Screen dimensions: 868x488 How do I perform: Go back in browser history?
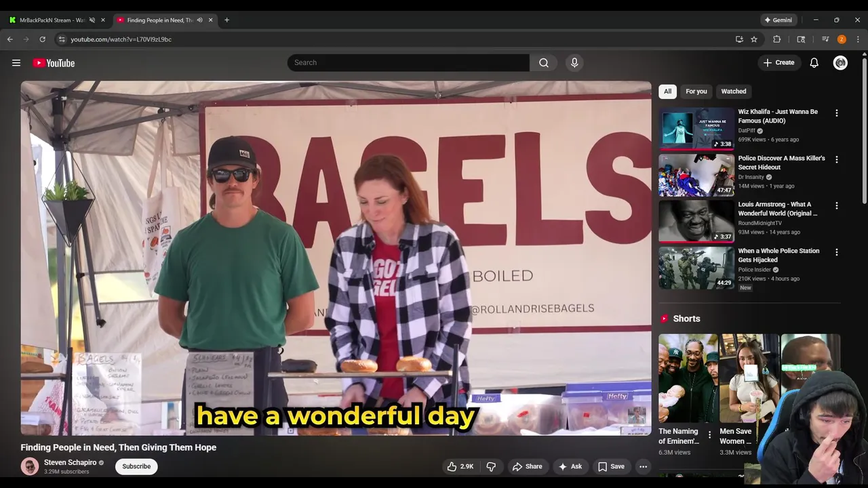[10, 39]
